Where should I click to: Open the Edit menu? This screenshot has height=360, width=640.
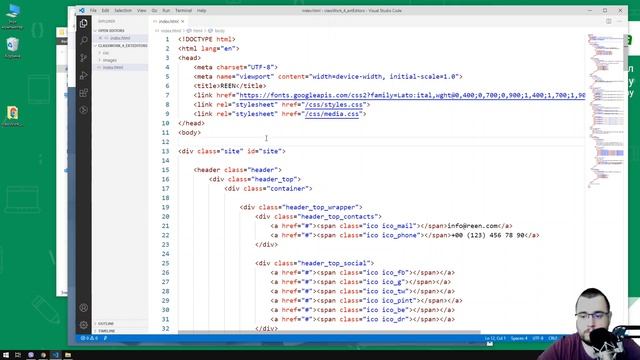105,11
